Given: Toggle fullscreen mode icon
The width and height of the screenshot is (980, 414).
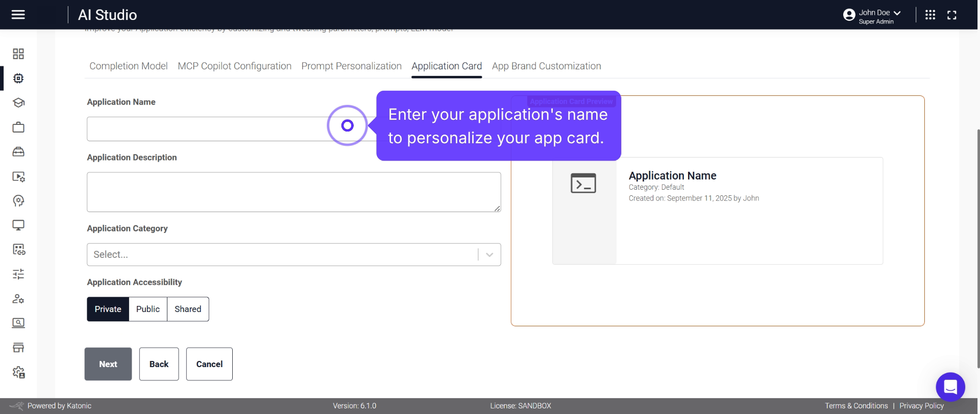Looking at the screenshot, I should click(x=951, y=15).
